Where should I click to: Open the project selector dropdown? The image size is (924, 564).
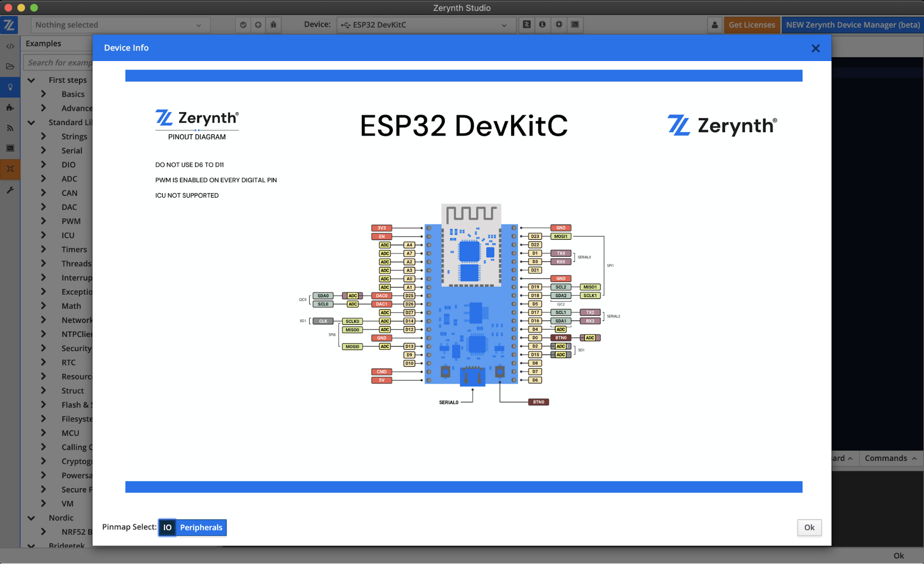point(121,25)
